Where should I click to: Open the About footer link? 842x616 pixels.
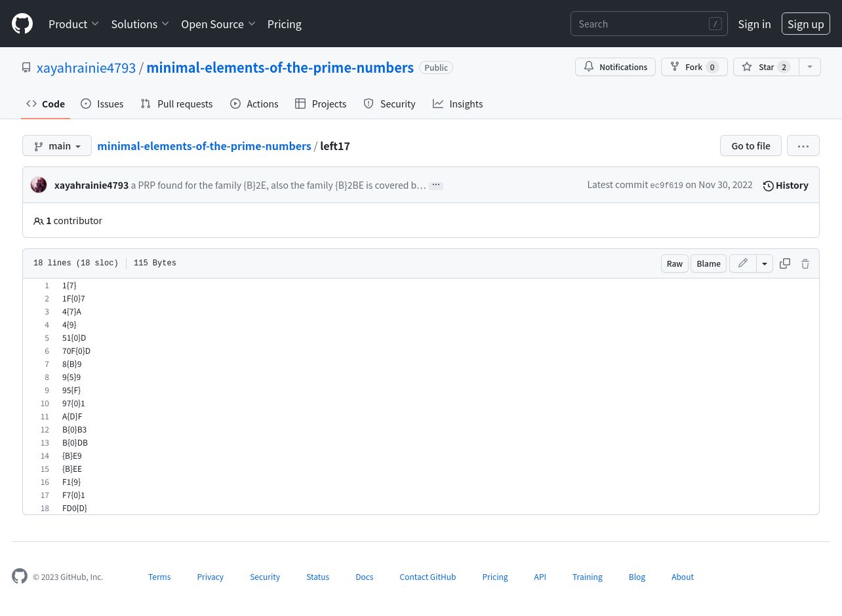[683, 577]
